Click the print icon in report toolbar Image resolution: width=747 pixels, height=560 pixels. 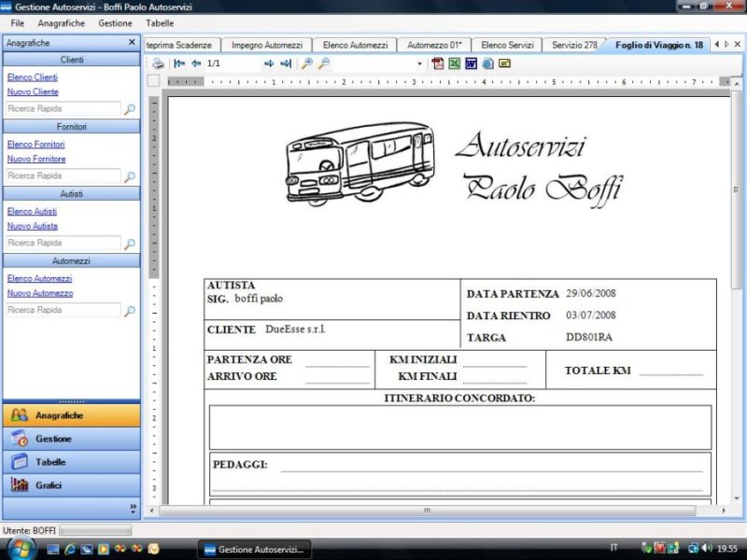159,63
